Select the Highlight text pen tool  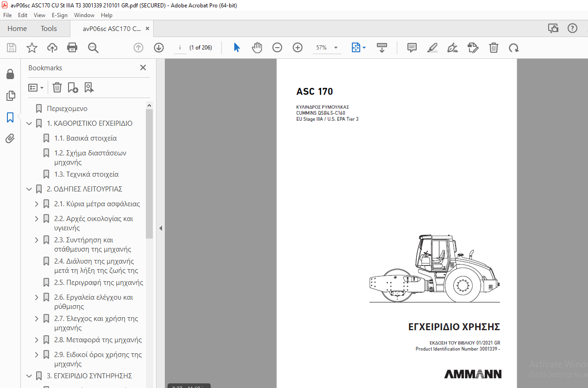coord(432,48)
